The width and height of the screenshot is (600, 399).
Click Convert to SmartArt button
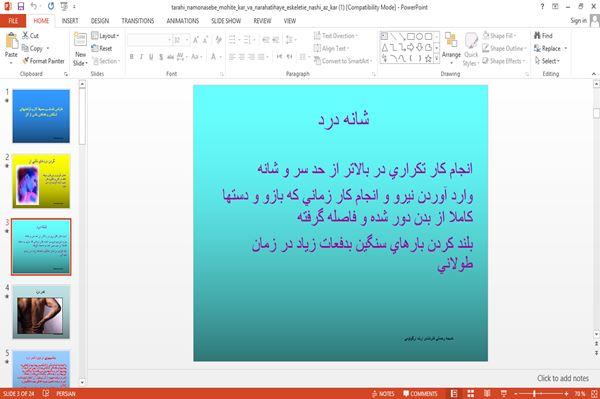point(342,61)
